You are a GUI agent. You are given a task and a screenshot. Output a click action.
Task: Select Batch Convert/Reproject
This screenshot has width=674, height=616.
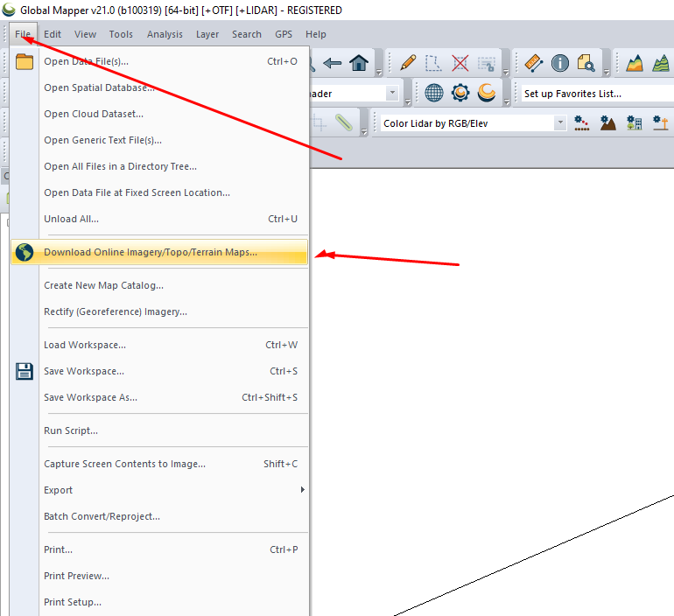point(159,516)
